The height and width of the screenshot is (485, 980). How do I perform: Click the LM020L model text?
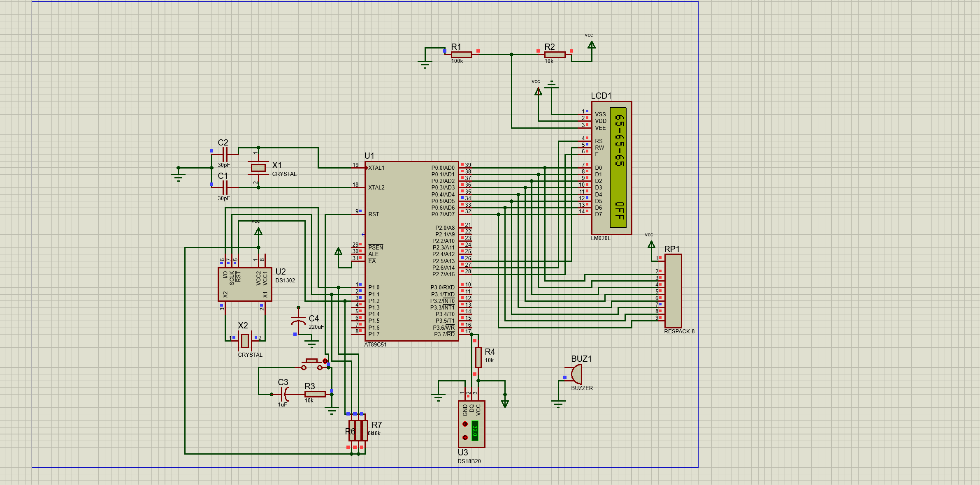tap(601, 238)
